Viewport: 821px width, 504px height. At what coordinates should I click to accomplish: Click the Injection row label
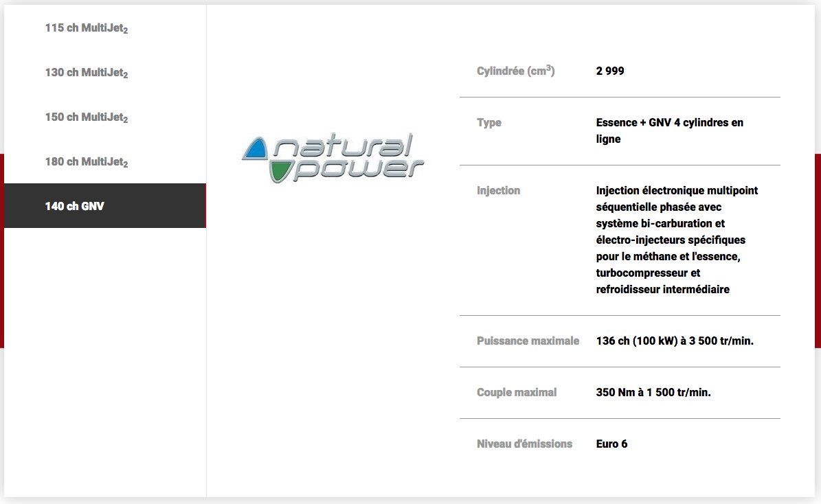[499, 190]
